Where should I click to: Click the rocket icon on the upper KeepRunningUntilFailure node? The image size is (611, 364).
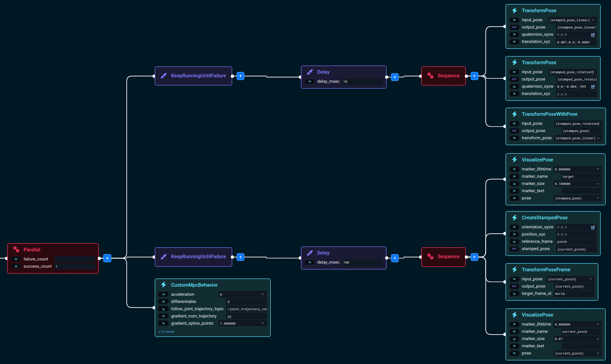163,76
